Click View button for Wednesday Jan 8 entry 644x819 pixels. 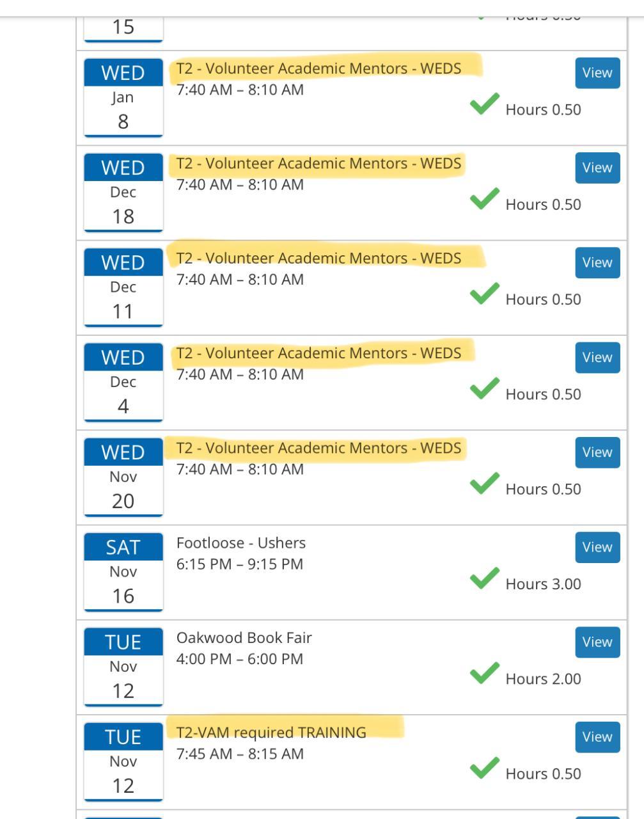597,73
